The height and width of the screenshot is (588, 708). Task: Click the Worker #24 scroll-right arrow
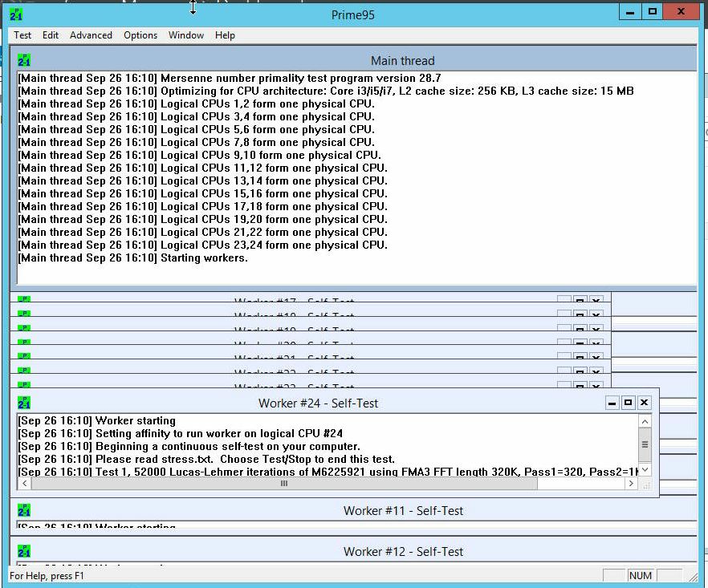point(631,483)
